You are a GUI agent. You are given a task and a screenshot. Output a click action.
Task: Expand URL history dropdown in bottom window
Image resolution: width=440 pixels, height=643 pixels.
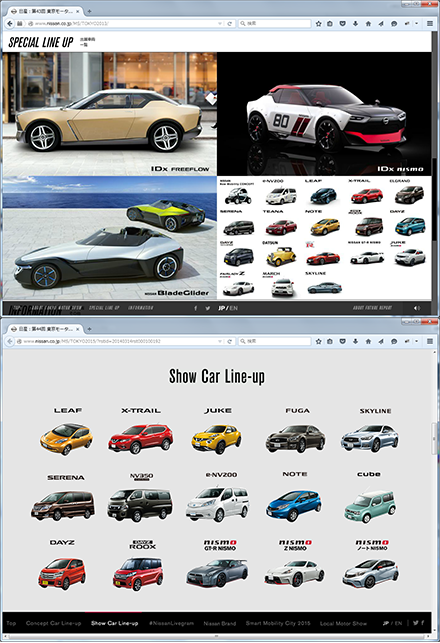[220, 341]
